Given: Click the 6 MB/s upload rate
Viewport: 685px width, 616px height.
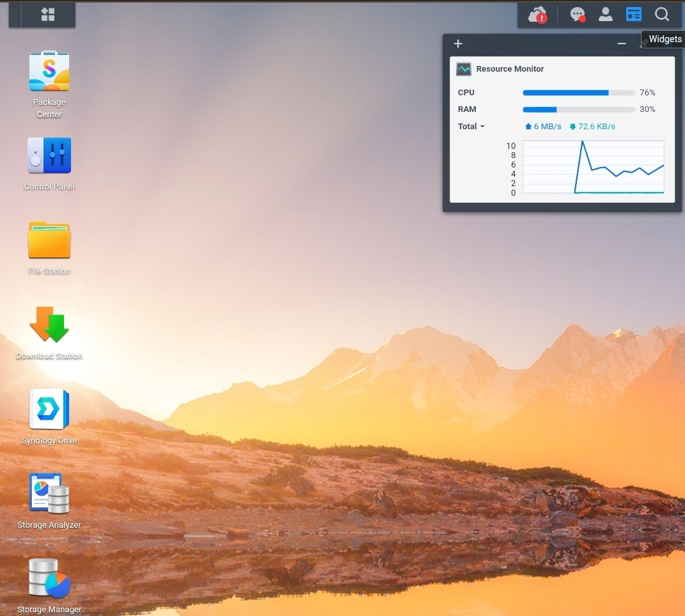Looking at the screenshot, I should [x=543, y=126].
